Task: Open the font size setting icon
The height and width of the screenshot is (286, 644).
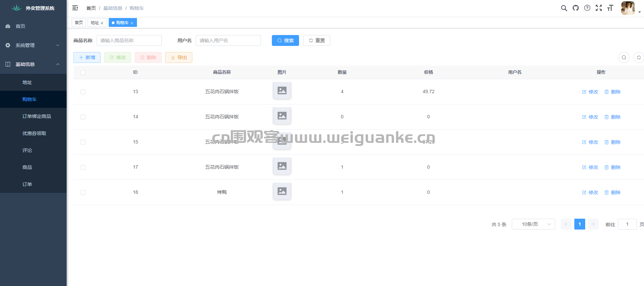Action: point(610,8)
